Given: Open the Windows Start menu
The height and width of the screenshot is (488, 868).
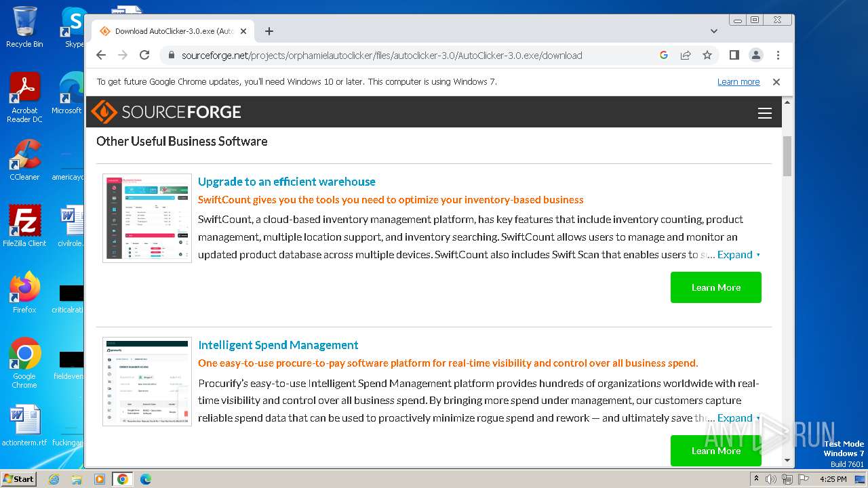Looking at the screenshot, I should [x=18, y=479].
